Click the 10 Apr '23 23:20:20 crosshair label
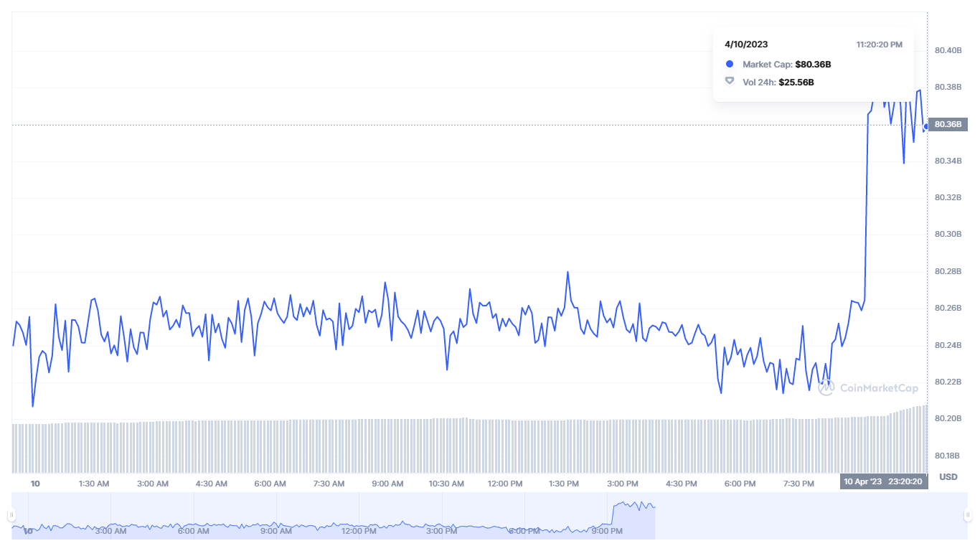 pos(884,482)
